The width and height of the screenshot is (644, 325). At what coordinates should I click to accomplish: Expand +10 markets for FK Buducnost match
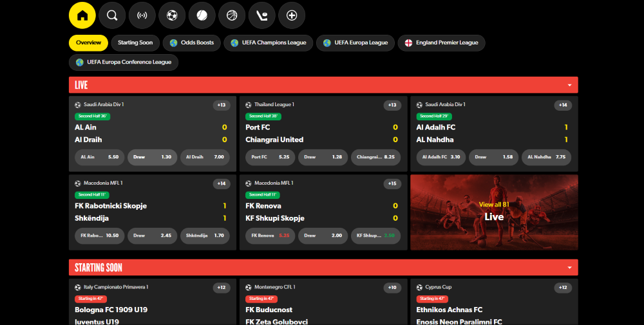392,288
